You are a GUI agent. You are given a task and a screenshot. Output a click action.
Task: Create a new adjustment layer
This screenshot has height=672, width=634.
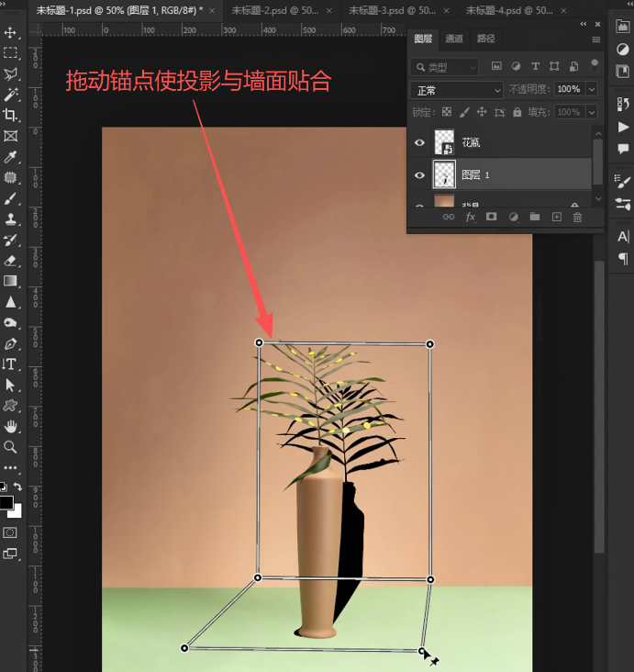click(x=513, y=217)
